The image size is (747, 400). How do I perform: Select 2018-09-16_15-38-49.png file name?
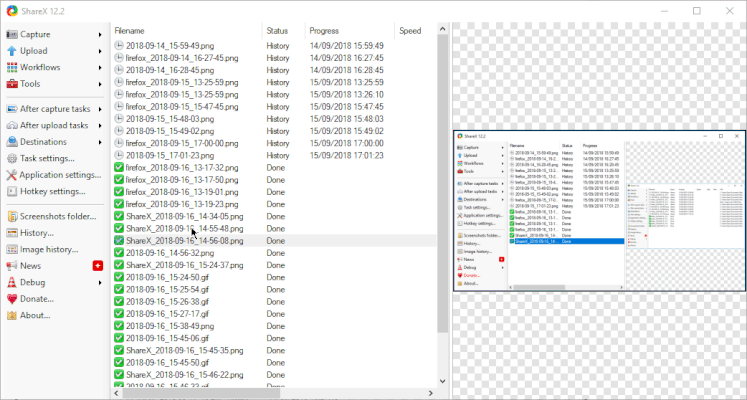pos(170,326)
